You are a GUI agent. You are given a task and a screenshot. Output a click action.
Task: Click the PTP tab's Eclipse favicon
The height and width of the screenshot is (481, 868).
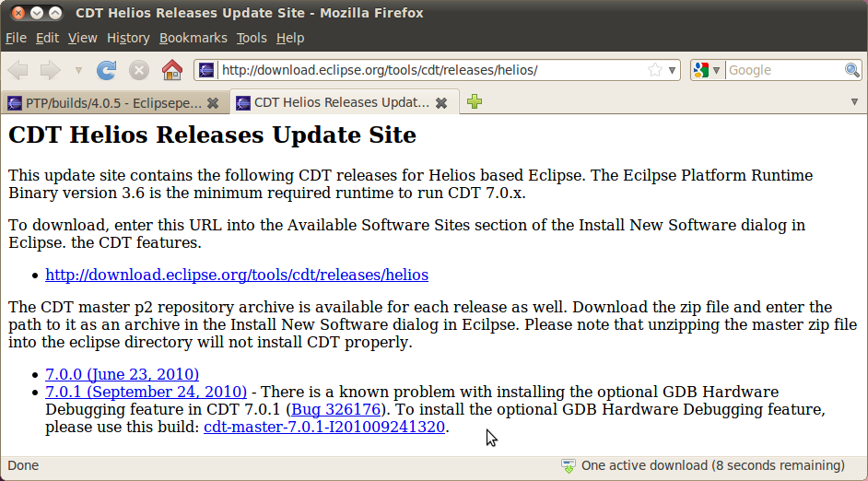pos(15,103)
